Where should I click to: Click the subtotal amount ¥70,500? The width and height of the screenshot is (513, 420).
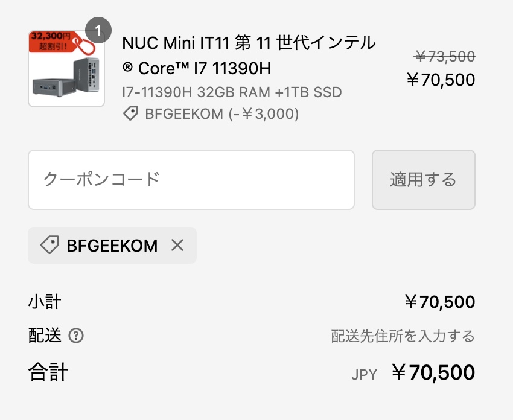440,302
